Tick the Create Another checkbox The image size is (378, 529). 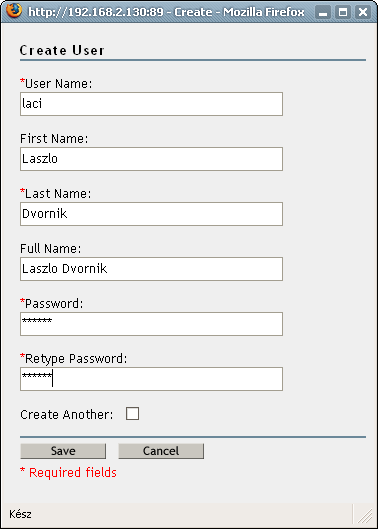(132, 414)
